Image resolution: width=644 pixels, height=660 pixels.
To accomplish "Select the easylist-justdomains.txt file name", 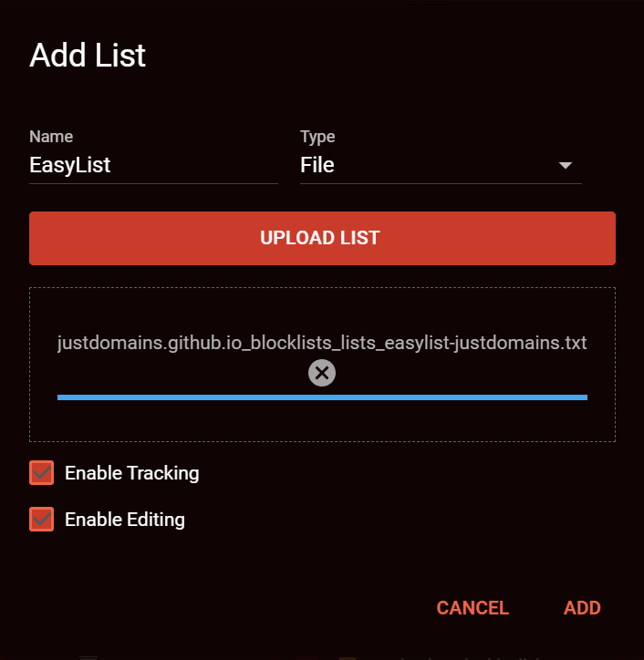I will [322, 343].
